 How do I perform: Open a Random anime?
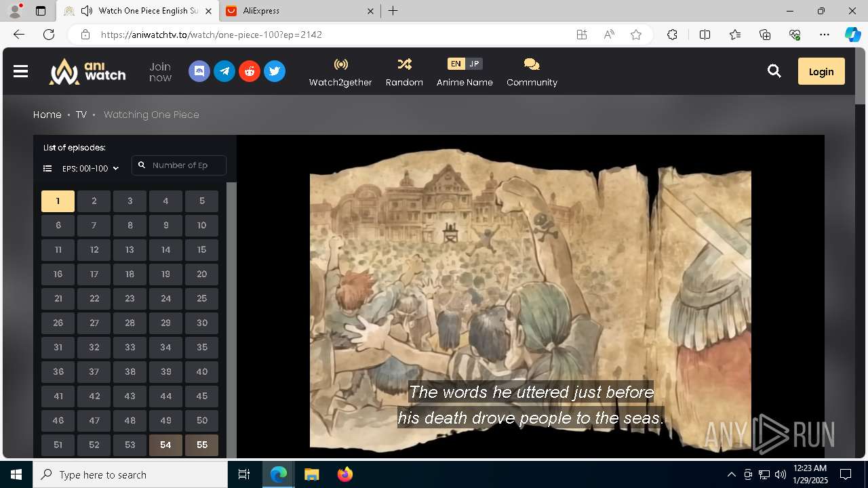(404, 72)
